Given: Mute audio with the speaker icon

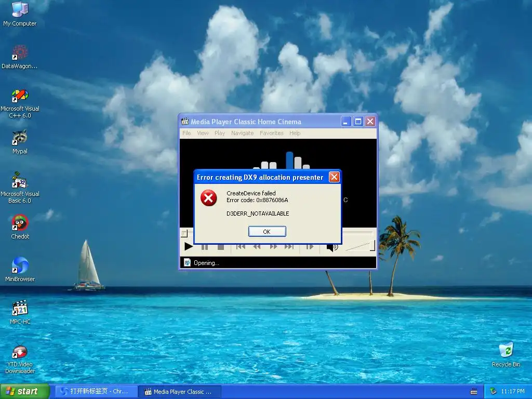Looking at the screenshot, I should coord(332,247).
